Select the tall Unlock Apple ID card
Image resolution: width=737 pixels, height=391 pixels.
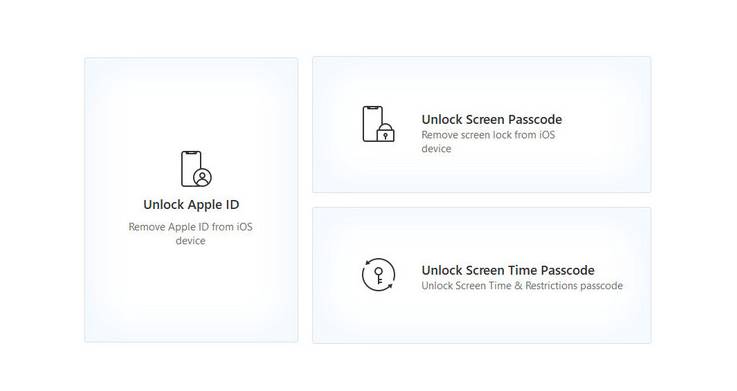pos(191,200)
